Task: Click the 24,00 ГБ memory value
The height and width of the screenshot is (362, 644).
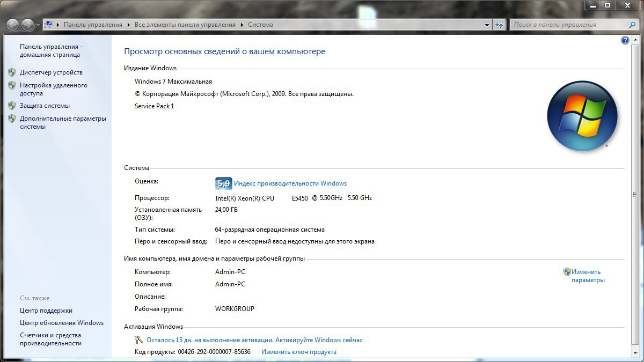Action: tap(226, 210)
